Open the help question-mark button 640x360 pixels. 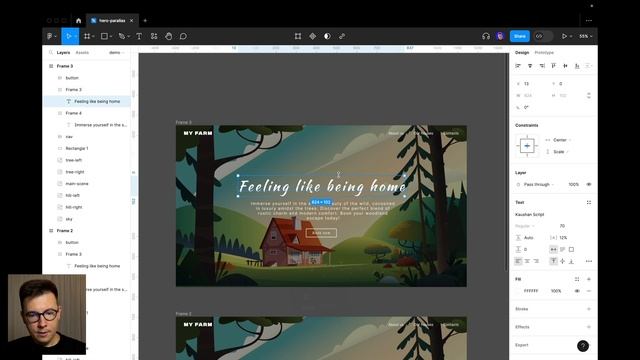pyautogui.click(x=583, y=346)
